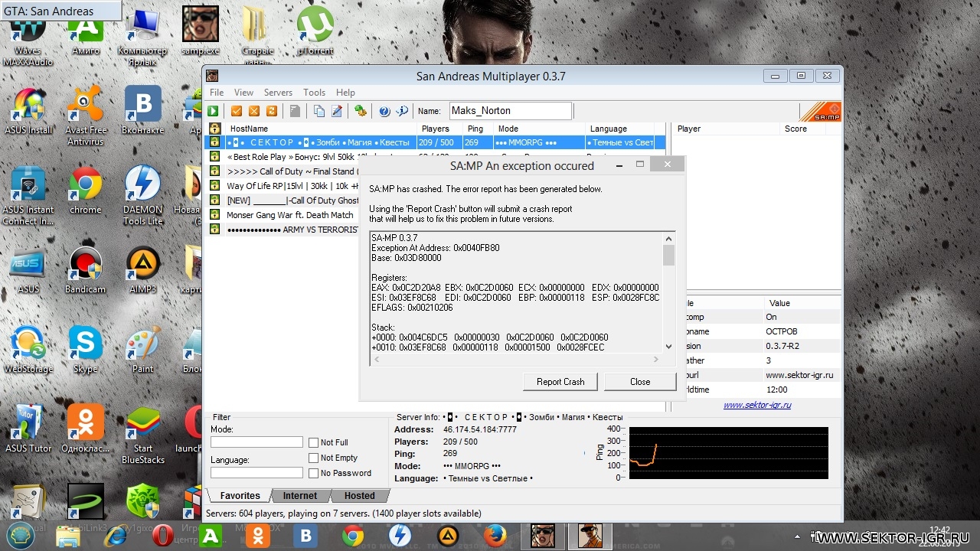980x551 pixels.
Task: Open the Вконтакте desktop shortcut
Action: click(x=143, y=110)
